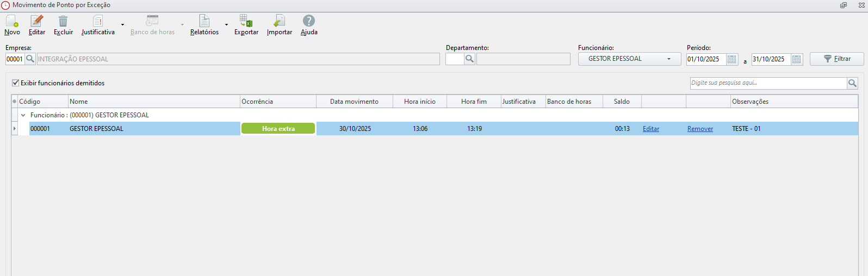Select the 13:19 hora fim cell

474,129
